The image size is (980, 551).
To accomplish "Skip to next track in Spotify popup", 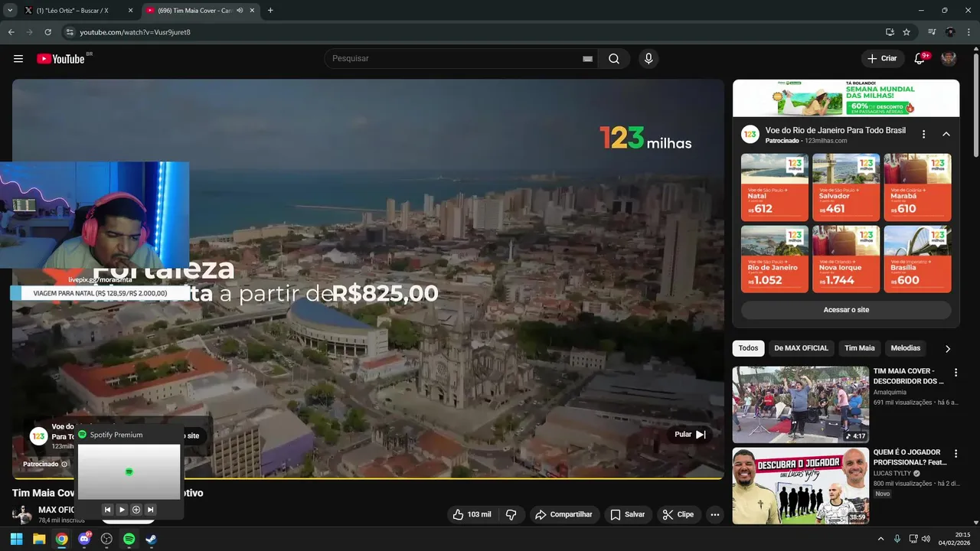I will 151,510.
